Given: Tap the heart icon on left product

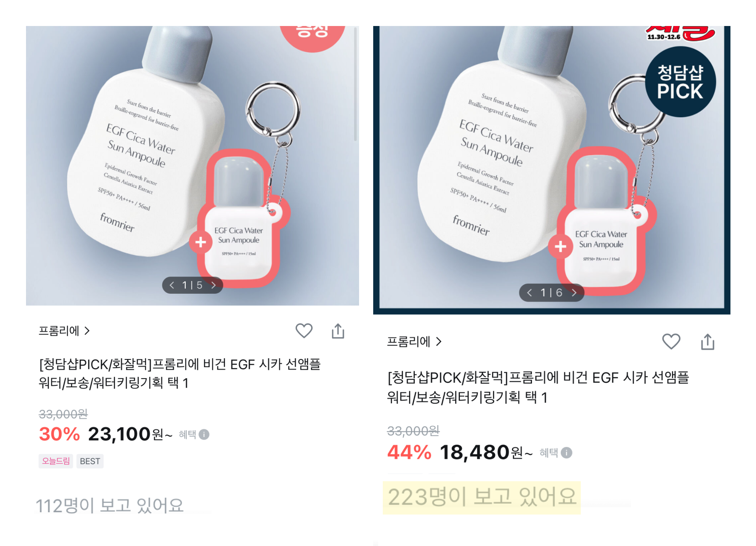Looking at the screenshot, I should pos(304,331).
